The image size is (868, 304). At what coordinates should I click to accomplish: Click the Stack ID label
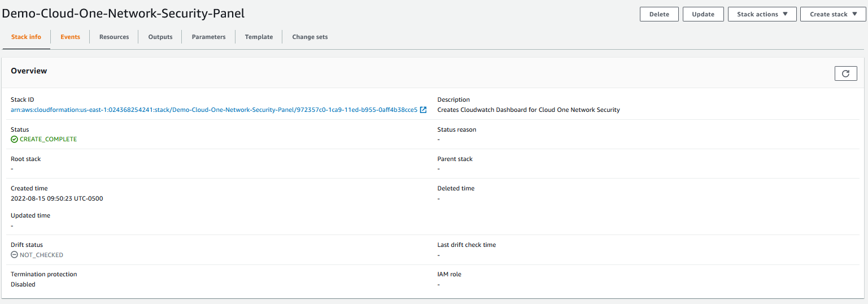[x=23, y=99]
